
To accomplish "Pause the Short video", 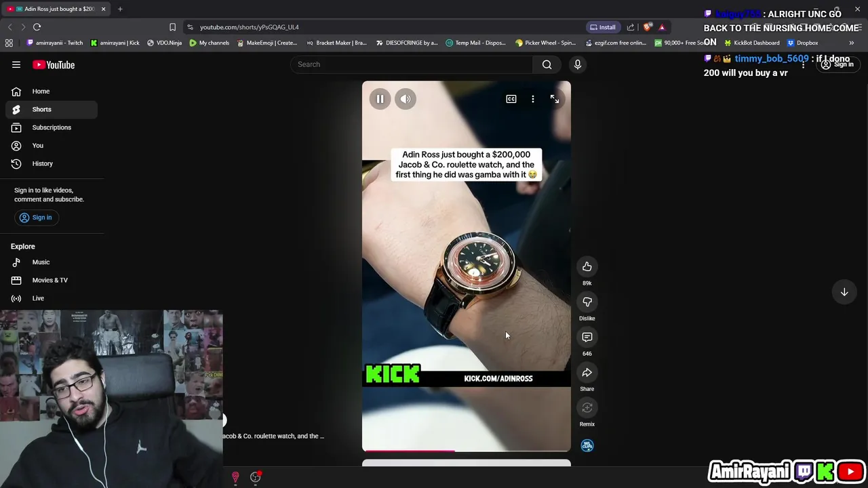I will point(380,99).
